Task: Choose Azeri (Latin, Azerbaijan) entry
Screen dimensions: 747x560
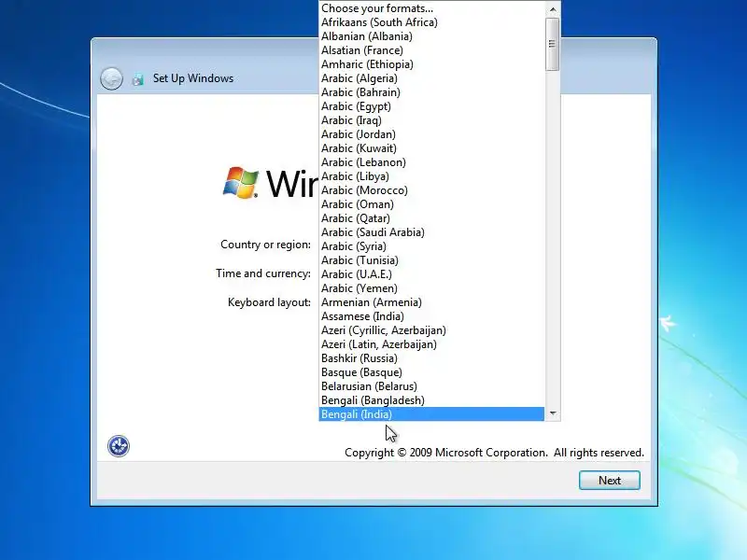Action: 431,344
